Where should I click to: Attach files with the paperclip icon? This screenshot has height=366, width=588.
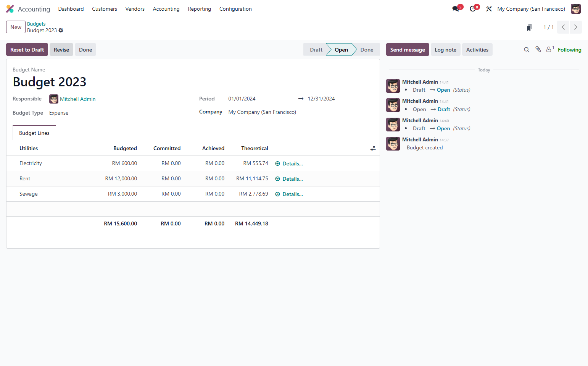click(x=538, y=49)
